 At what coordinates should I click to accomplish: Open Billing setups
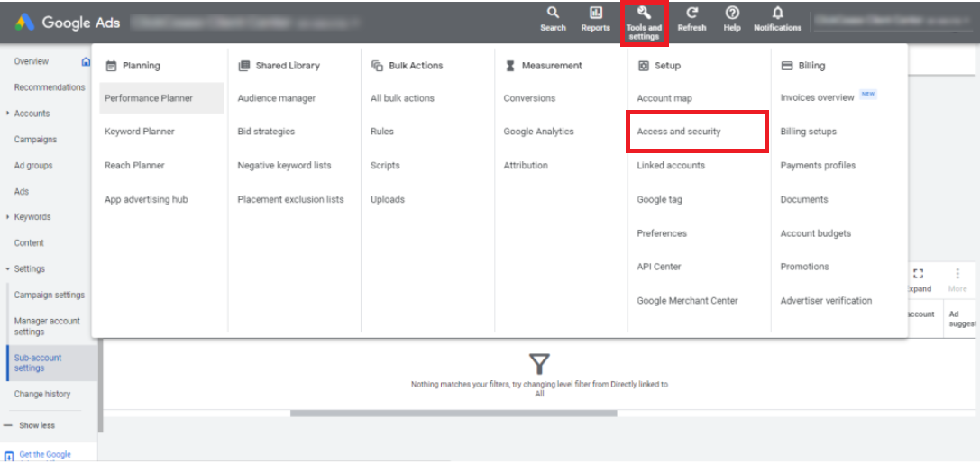(808, 132)
